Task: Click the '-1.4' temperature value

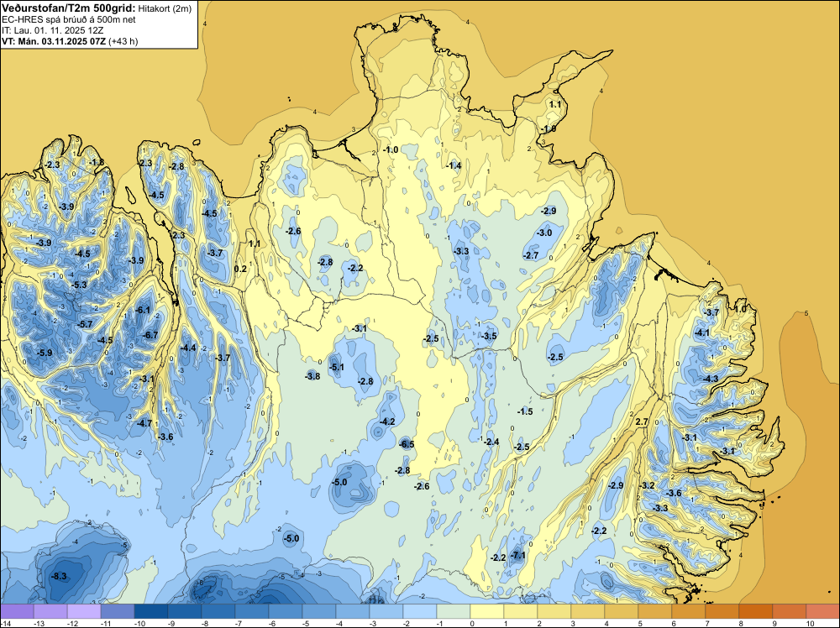Action: click(454, 165)
